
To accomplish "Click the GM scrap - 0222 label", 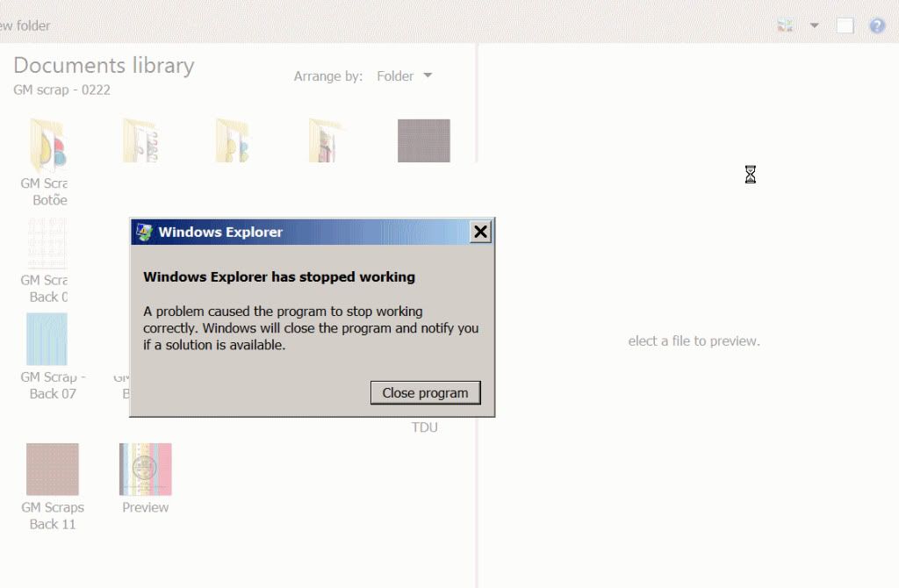I will [x=61, y=90].
